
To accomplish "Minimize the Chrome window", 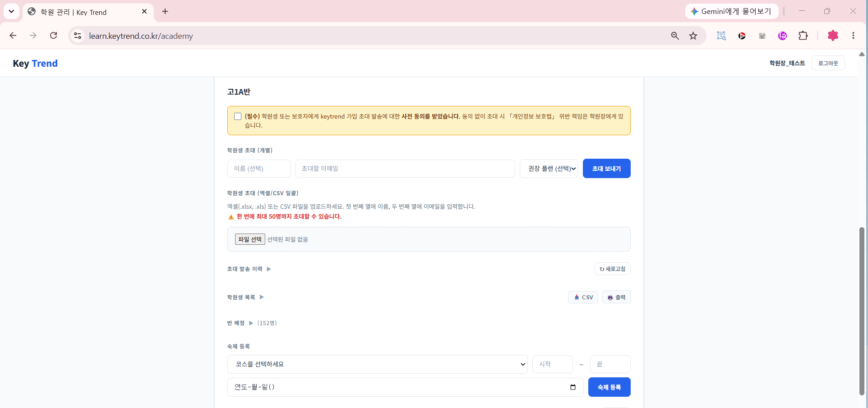I will point(802,11).
